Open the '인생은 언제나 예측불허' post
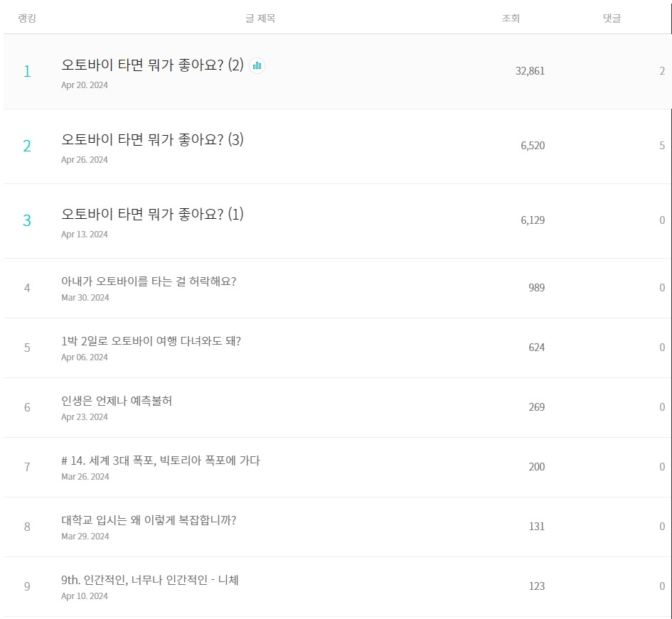This screenshot has width=672, height=619. pyautogui.click(x=117, y=401)
